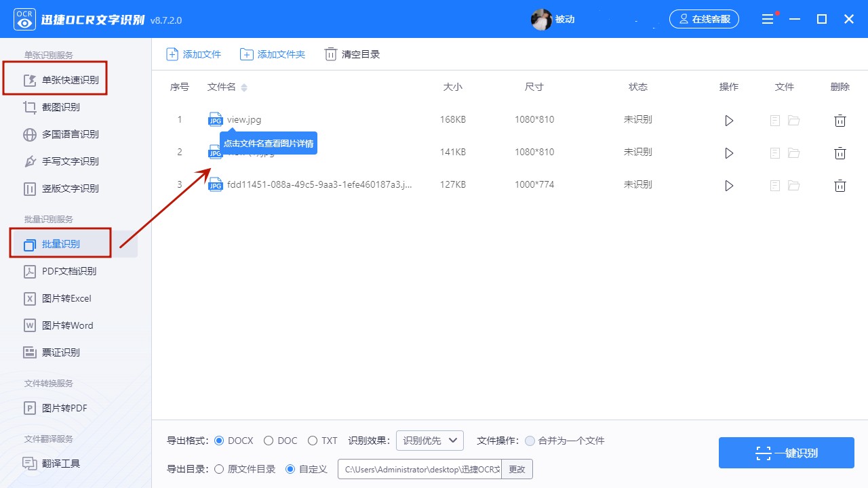Delete the fdd11451 image with its trash icon
The width and height of the screenshot is (868, 488).
[x=840, y=185]
